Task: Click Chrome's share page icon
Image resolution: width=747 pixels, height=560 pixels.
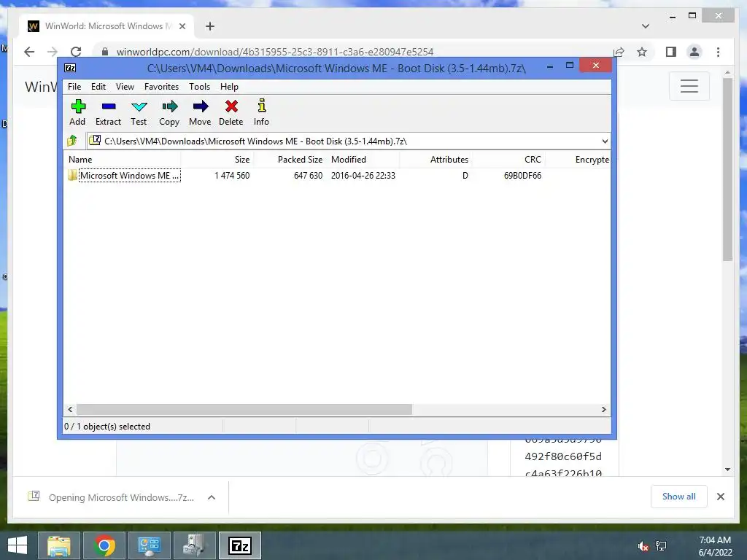Action: [619, 52]
